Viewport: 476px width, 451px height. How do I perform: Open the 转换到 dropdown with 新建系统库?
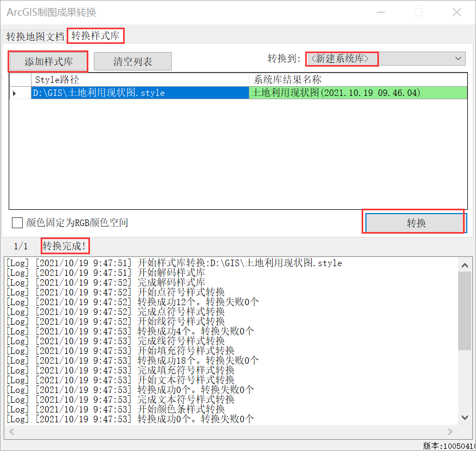(x=385, y=59)
